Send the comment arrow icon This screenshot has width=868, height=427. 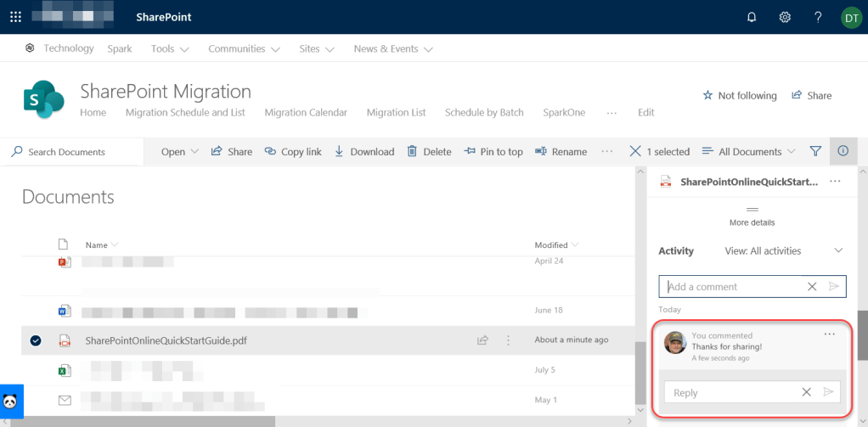click(x=834, y=287)
